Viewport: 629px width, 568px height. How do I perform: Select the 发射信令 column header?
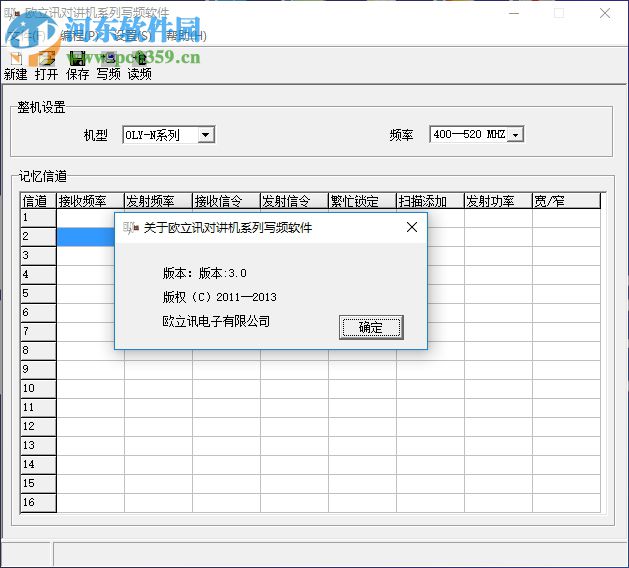[294, 201]
